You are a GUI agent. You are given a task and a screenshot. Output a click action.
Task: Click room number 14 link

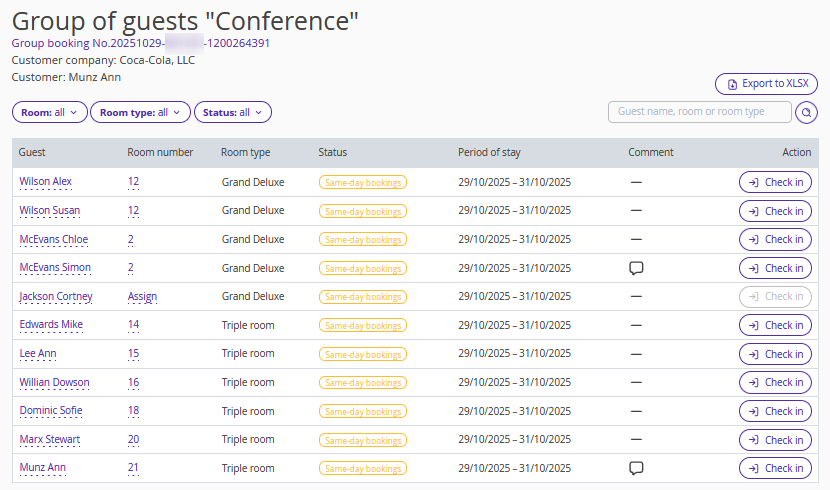(133, 325)
